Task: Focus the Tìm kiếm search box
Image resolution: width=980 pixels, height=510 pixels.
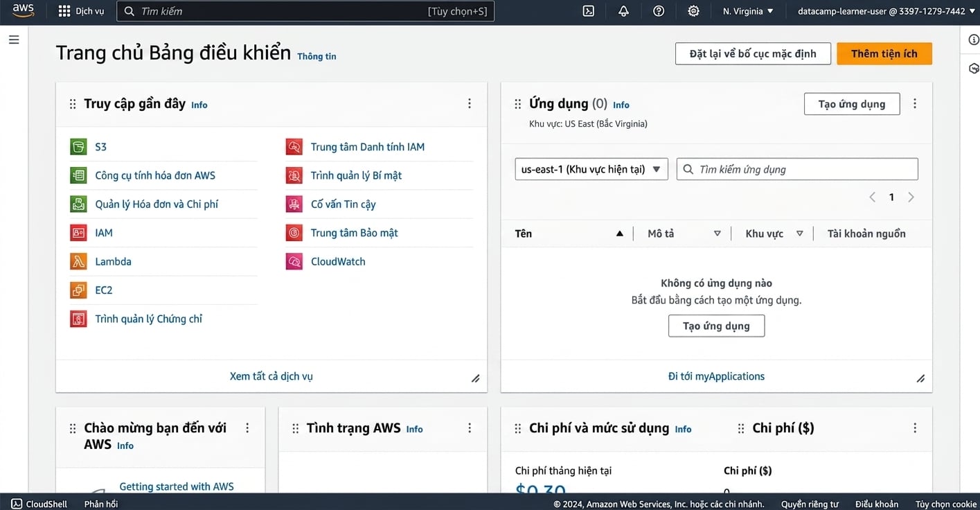Action: tap(305, 11)
